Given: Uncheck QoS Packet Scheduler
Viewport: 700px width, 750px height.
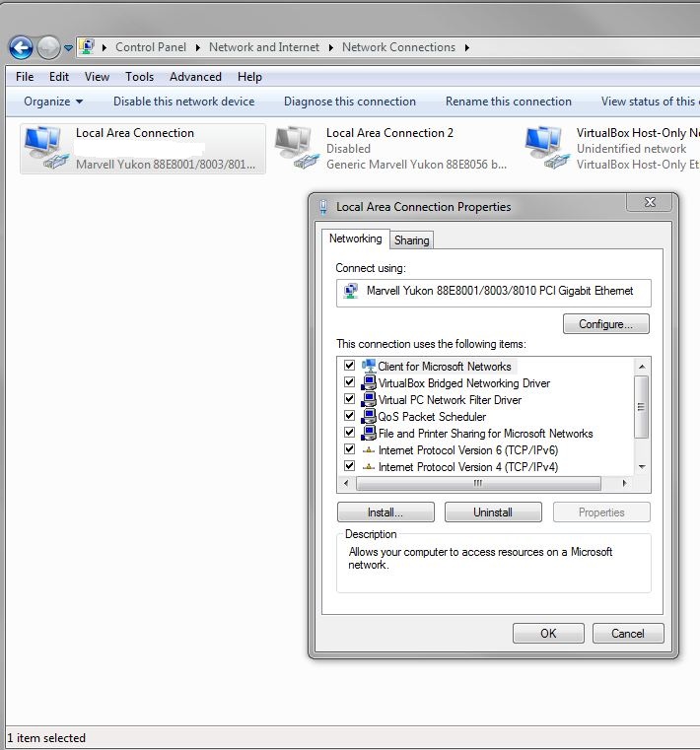Looking at the screenshot, I should coord(349,416).
